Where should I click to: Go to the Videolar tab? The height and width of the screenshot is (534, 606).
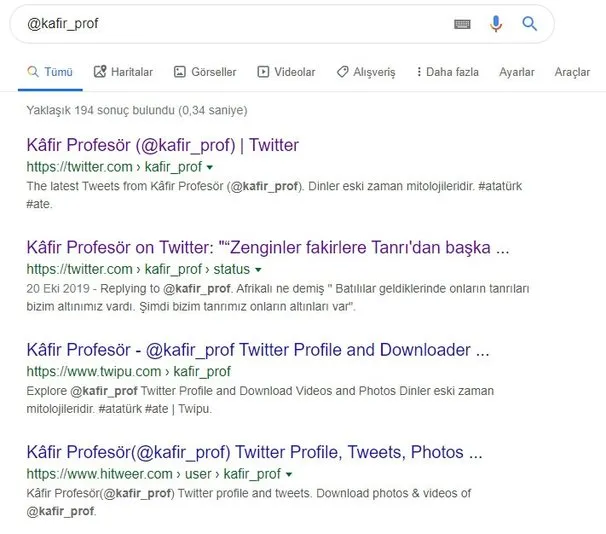pyautogui.click(x=286, y=72)
